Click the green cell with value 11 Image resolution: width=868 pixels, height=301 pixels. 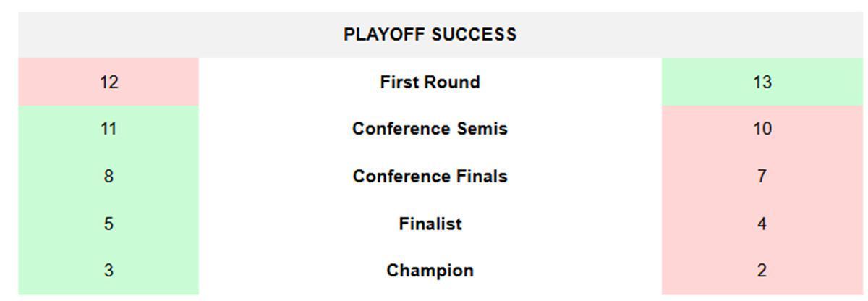[109, 129]
